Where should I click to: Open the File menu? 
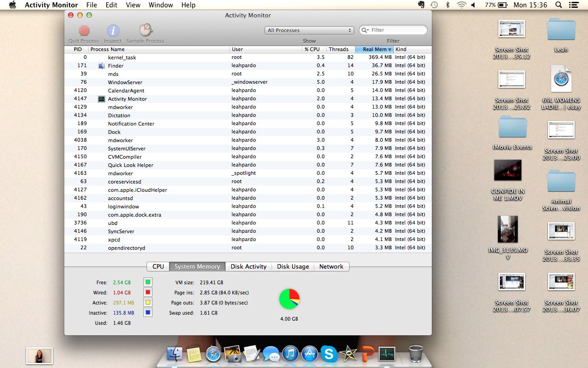[91, 5]
